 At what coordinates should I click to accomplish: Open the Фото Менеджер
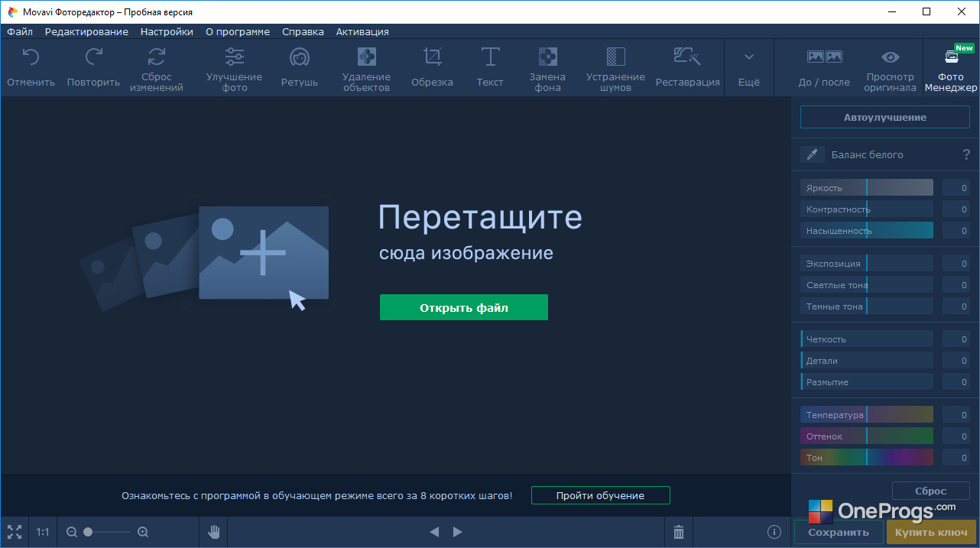(x=952, y=67)
